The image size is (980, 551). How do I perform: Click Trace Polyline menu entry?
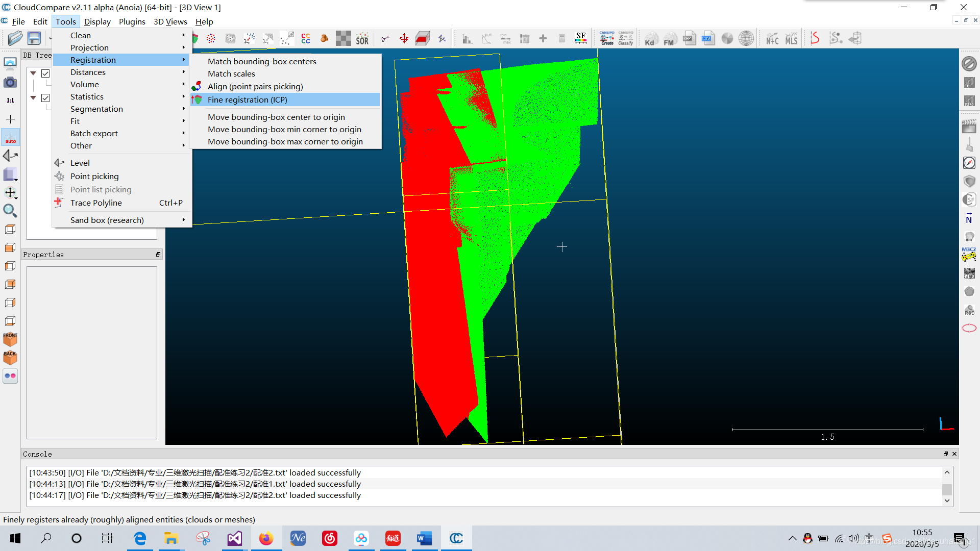(x=96, y=203)
